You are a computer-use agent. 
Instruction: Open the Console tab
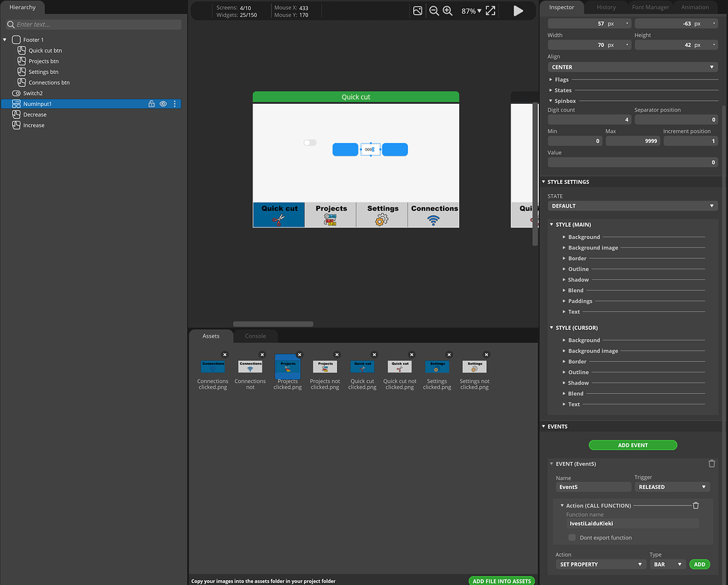255,336
